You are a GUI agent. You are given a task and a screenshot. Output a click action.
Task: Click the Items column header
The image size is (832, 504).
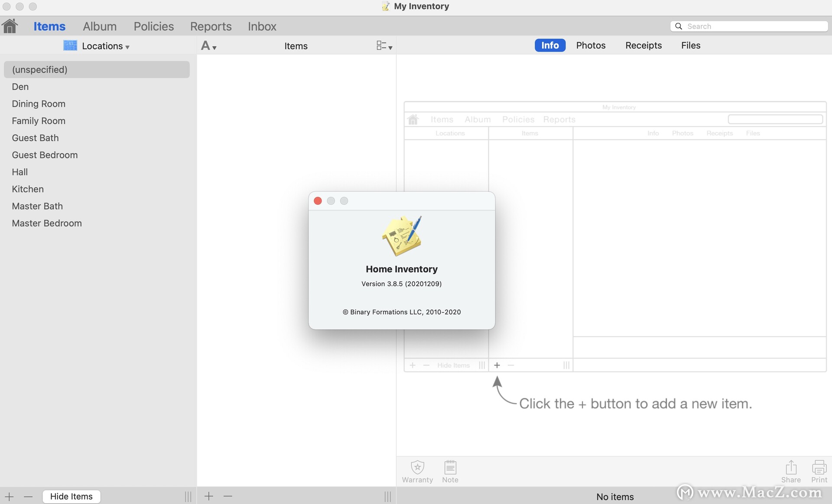(x=296, y=46)
